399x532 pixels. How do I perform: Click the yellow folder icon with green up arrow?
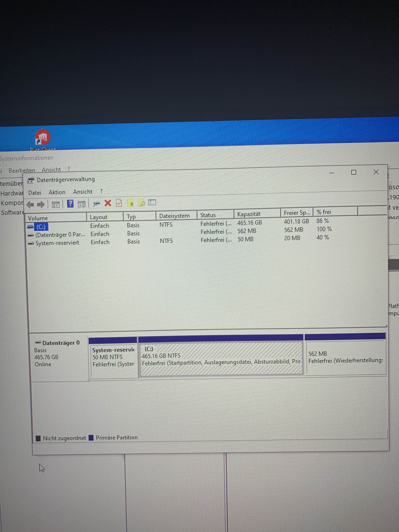(x=131, y=203)
